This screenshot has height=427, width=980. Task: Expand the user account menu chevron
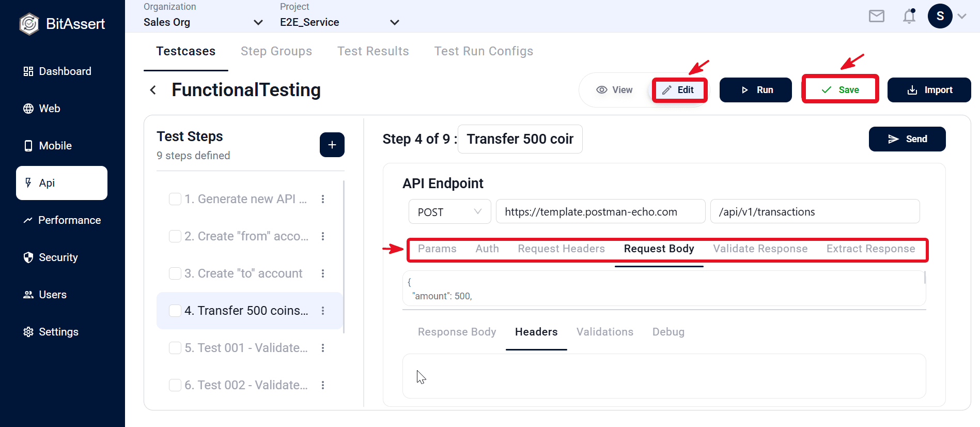click(x=962, y=16)
